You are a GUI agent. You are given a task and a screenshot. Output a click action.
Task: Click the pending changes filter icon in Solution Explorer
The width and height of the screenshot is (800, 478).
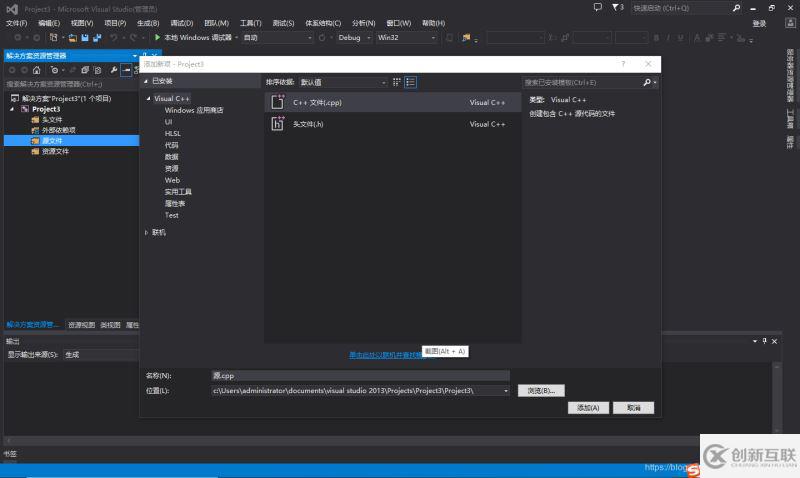tap(55, 70)
